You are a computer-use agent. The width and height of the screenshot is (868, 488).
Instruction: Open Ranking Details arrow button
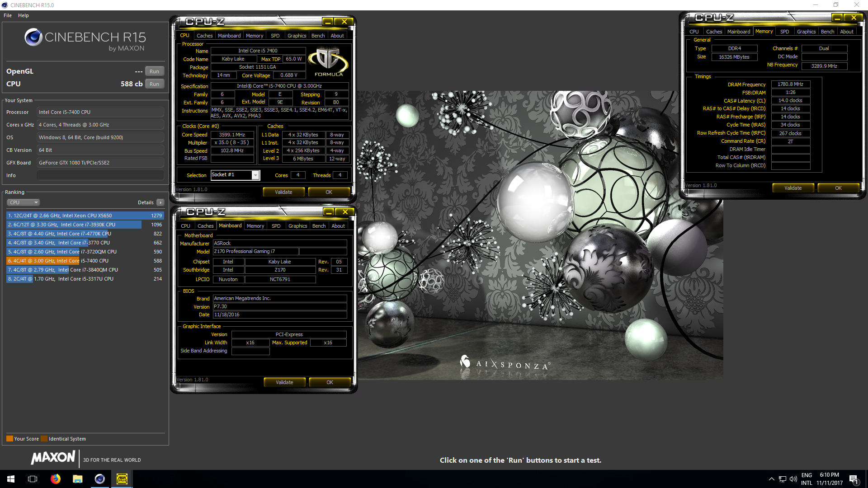pyautogui.click(x=160, y=202)
